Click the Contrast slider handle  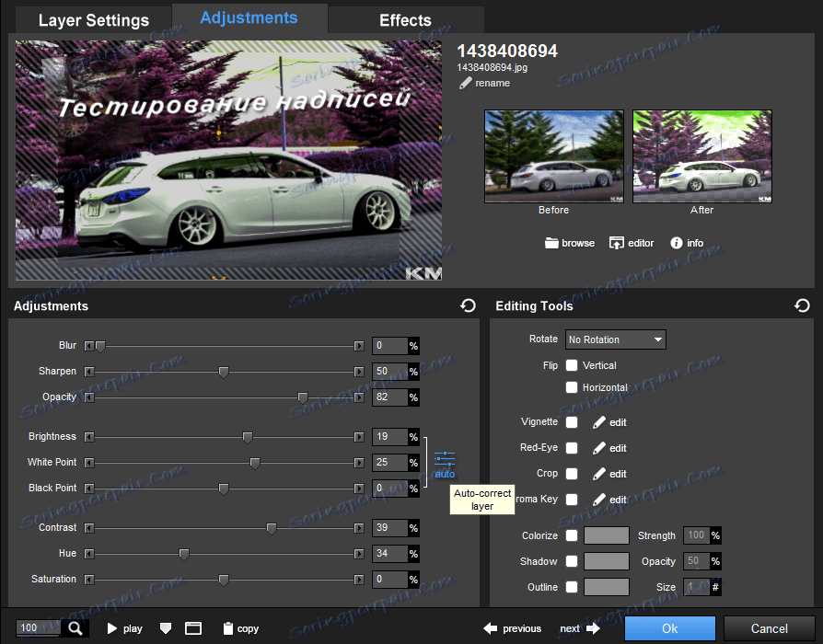coord(272,528)
